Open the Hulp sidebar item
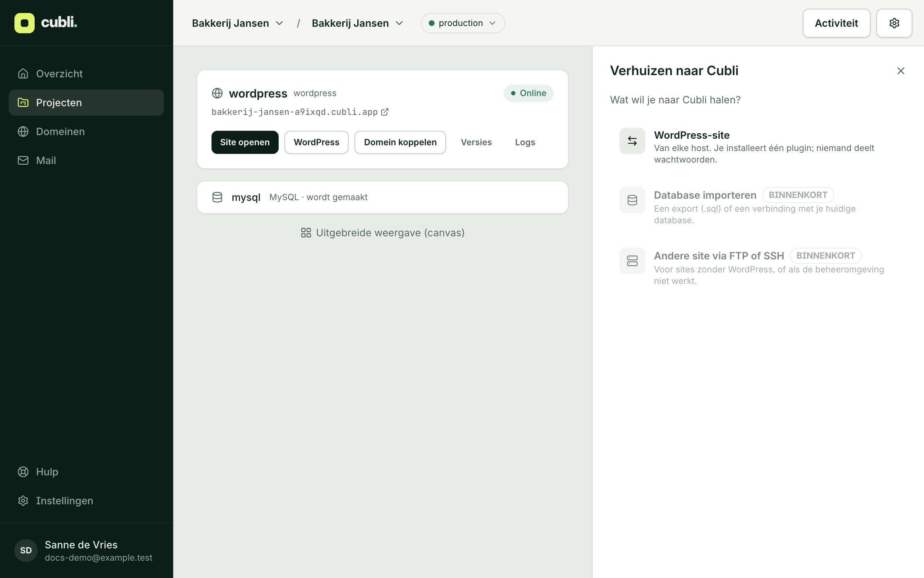Screen dimensions: 924x578 pyautogui.click(x=86, y=472)
